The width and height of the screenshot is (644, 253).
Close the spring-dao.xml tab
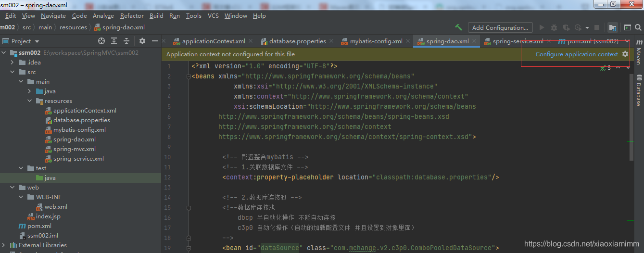point(474,41)
